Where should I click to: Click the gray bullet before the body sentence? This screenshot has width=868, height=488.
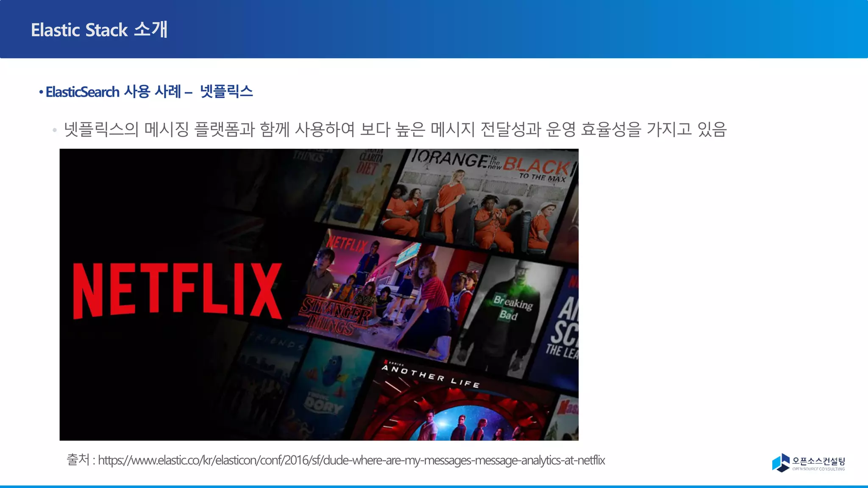pos(54,130)
